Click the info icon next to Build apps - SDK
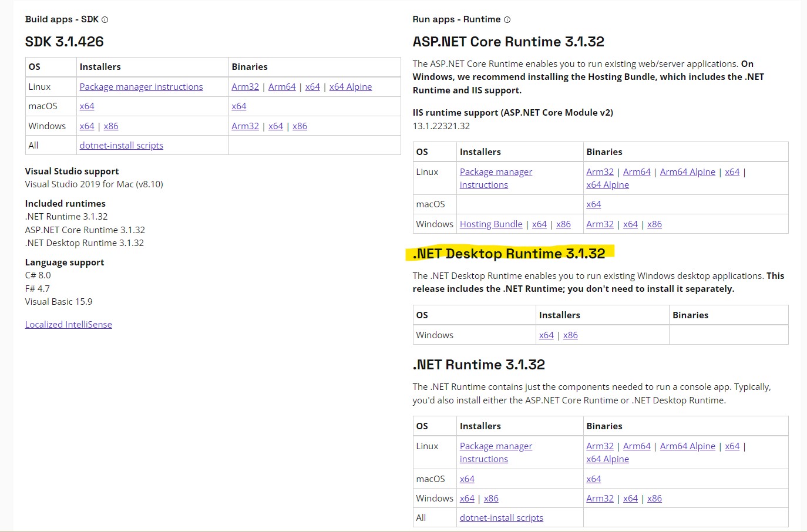The height and width of the screenshot is (532, 807). tap(105, 20)
